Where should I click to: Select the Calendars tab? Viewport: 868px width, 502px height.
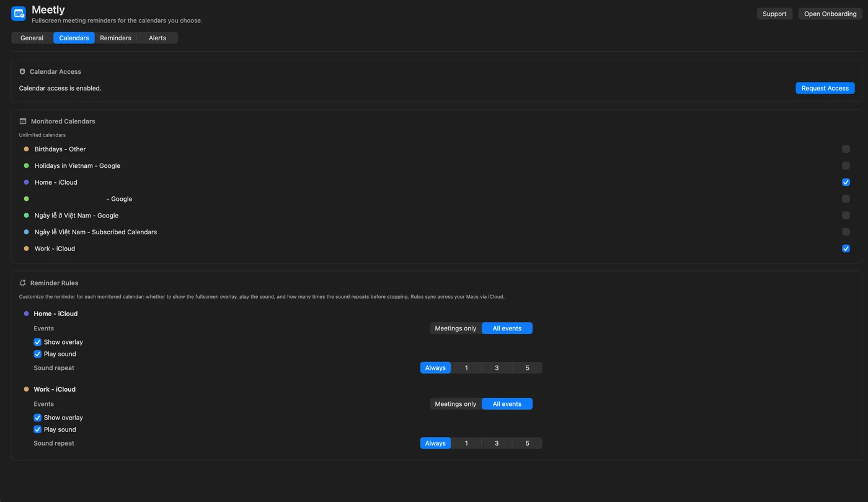tap(74, 38)
